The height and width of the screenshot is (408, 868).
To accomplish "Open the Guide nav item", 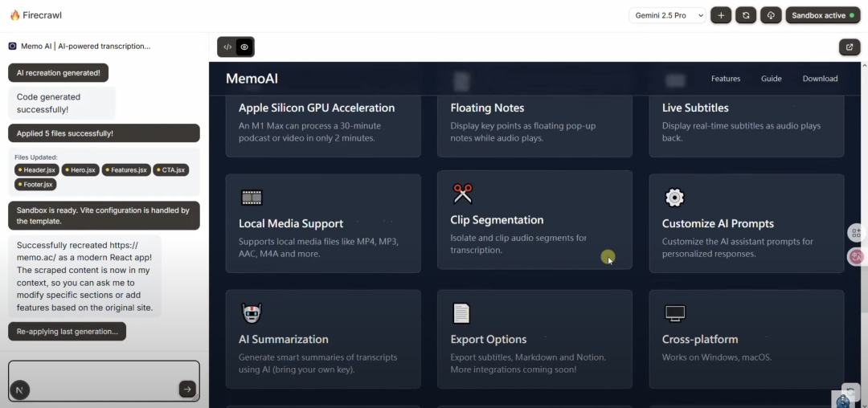I will (x=772, y=79).
